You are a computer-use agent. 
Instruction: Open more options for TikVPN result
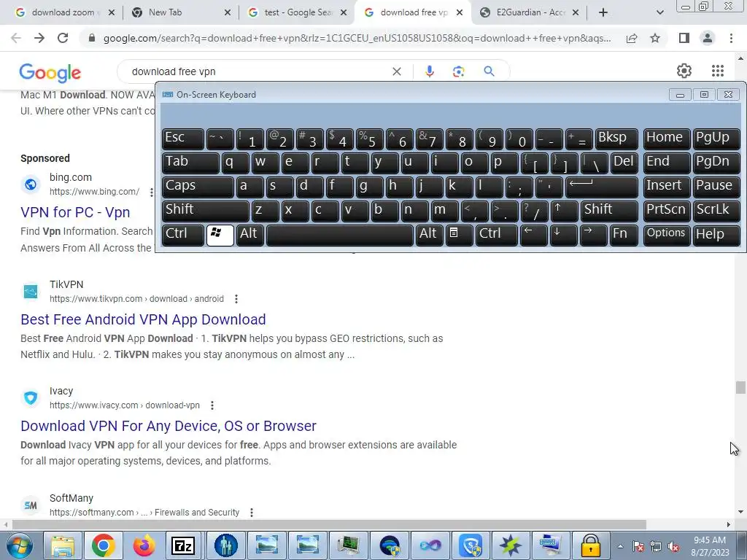pos(236,299)
